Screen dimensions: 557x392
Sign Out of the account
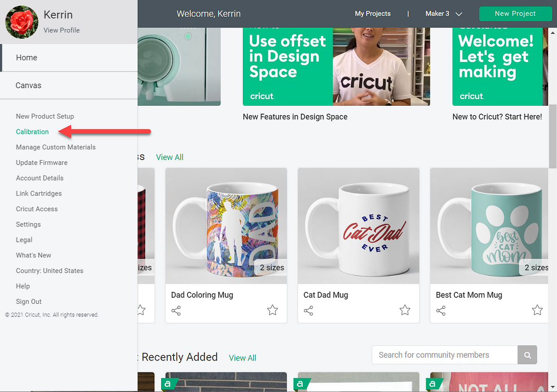pyautogui.click(x=29, y=302)
